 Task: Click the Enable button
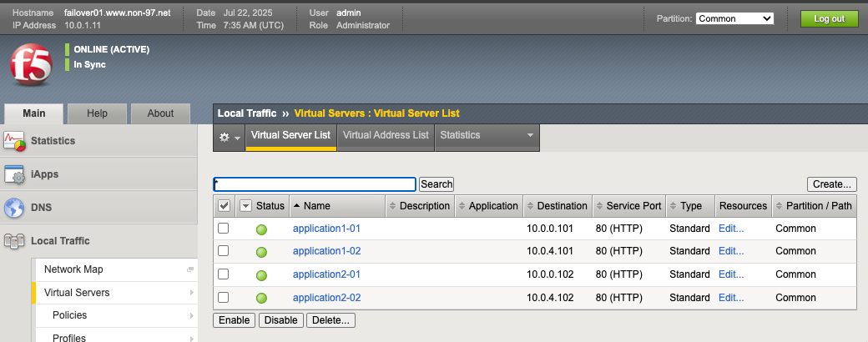[x=235, y=320]
